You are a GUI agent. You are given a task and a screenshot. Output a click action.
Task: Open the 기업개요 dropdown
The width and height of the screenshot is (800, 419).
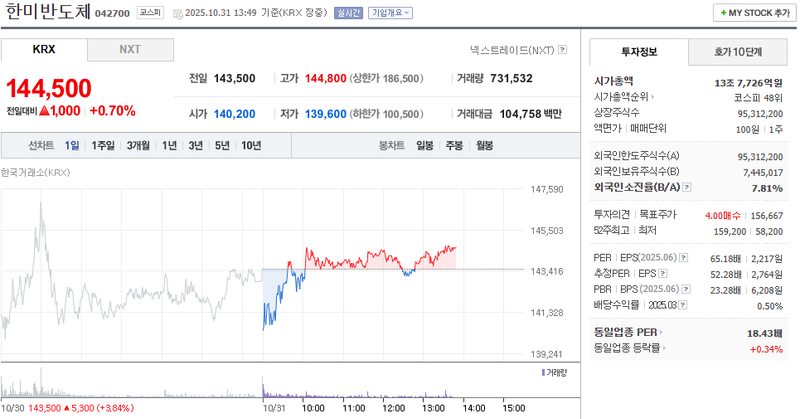click(x=390, y=13)
